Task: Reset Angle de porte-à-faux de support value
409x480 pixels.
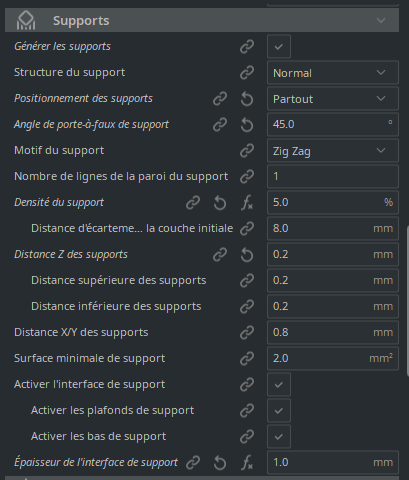Action: coord(247,125)
